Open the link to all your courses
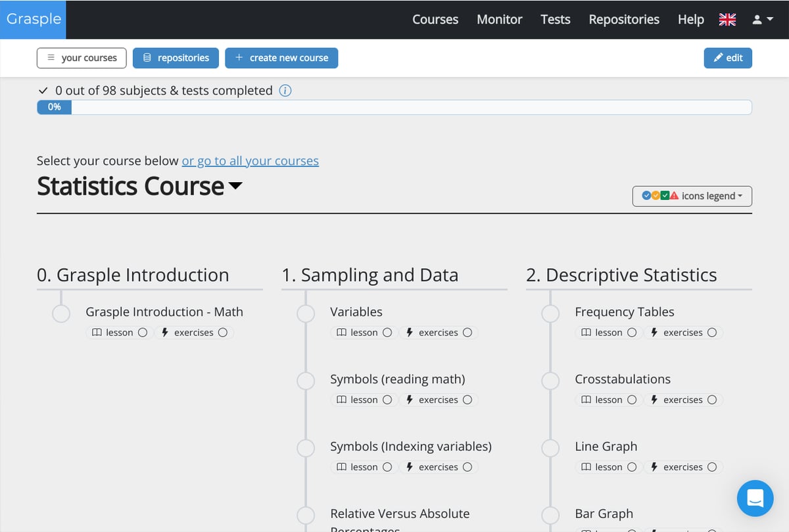789x532 pixels. (x=250, y=161)
